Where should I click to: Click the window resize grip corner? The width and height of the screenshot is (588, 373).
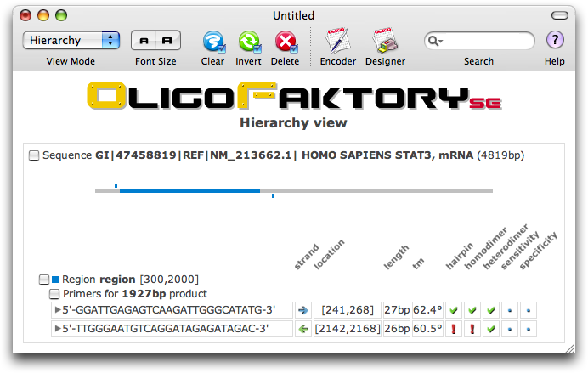pos(570,348)
